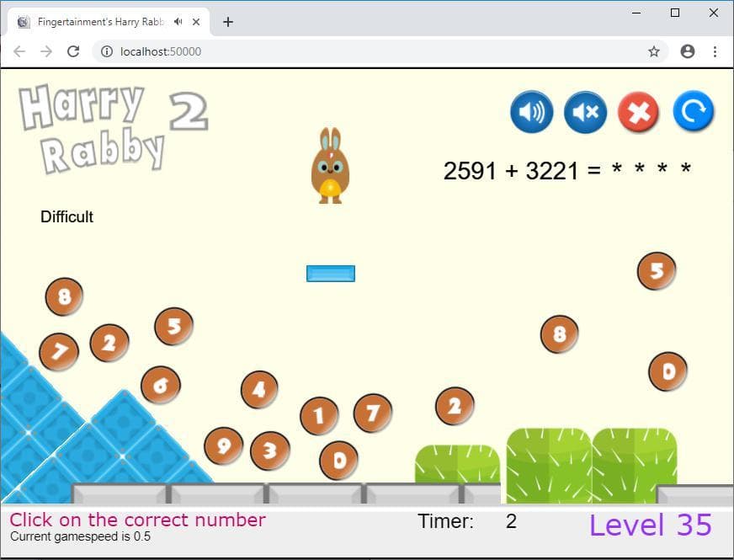The width and height of the screenshot is (734, 560).
Task: Turn on sound with the speaker button
Action: click(x=532, y=112)
